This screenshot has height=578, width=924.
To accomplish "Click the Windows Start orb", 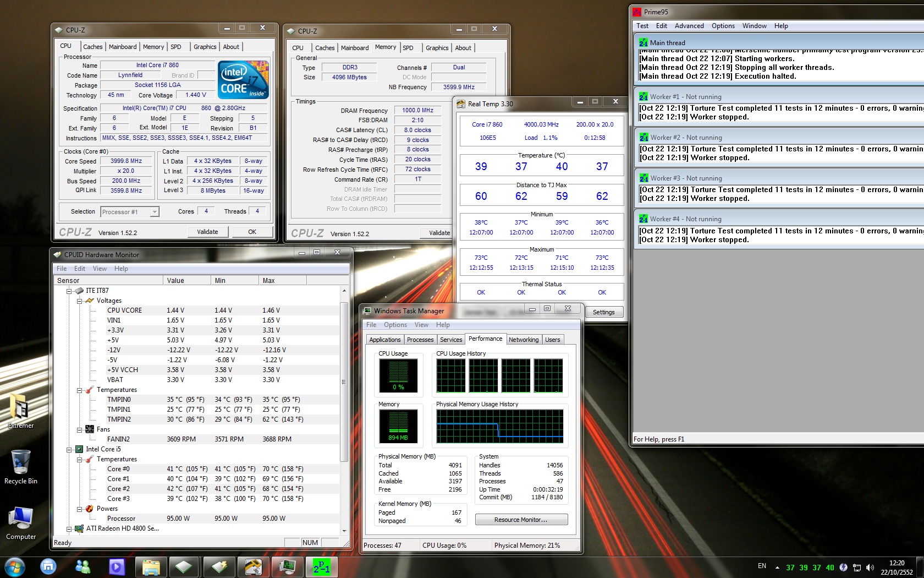I will (15, 567).
